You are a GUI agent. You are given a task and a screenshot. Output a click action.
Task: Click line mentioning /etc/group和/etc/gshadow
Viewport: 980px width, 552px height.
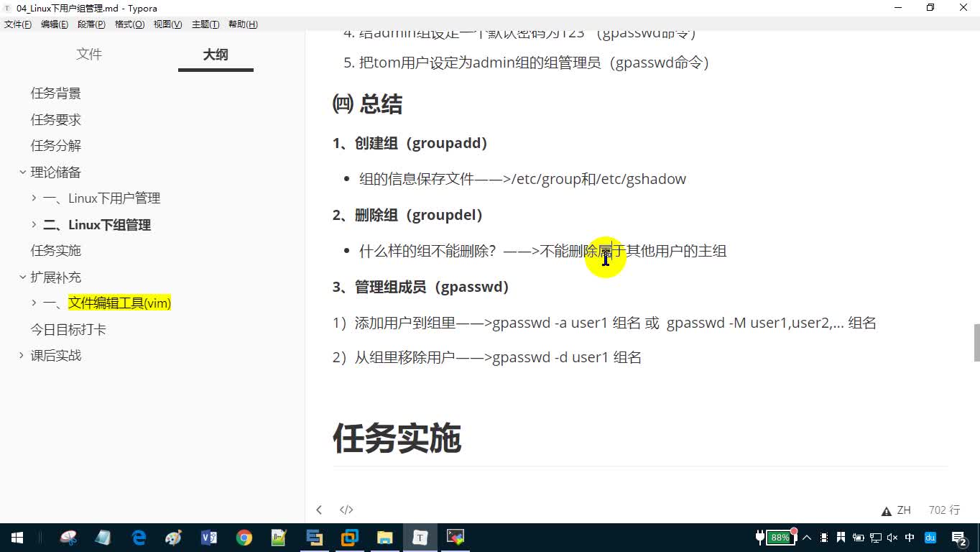click(x=523, y=179)
